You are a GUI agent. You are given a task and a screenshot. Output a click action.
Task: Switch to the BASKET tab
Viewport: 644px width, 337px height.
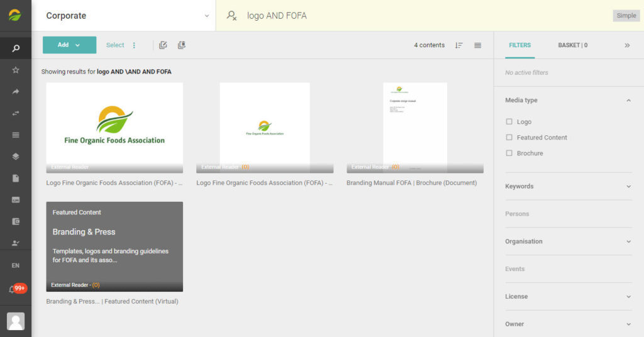[572, 45]
